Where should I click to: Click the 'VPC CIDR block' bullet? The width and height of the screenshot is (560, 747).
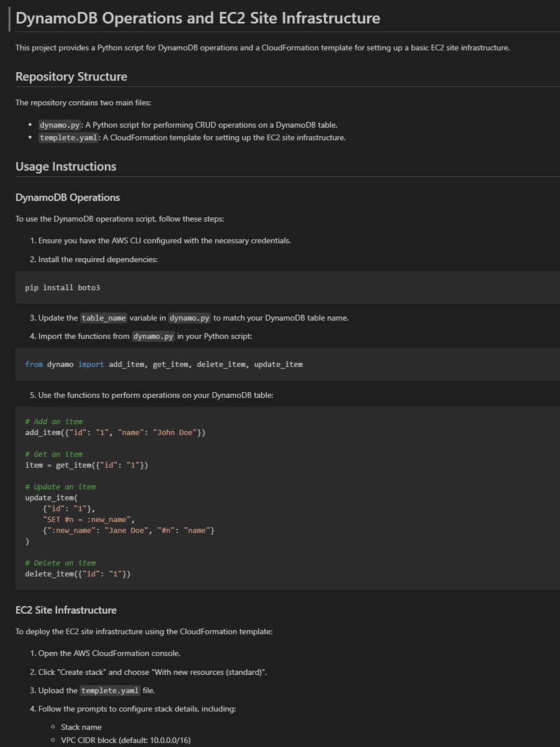126,740
